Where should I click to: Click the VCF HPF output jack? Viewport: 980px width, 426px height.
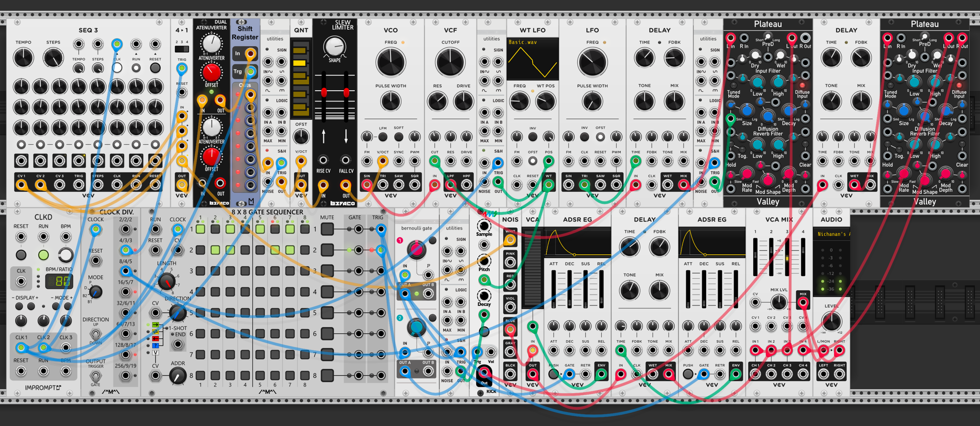click(x=466, y=185)
